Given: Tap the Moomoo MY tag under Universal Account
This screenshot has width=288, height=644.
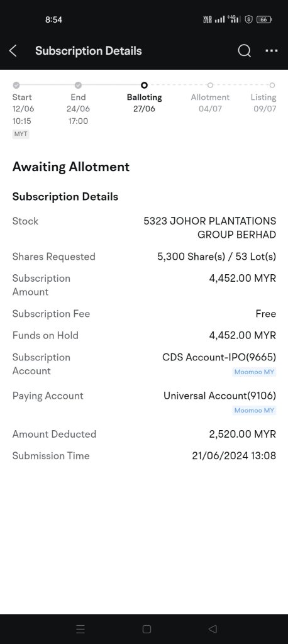Looking at the screenshot, I should 254,410.
